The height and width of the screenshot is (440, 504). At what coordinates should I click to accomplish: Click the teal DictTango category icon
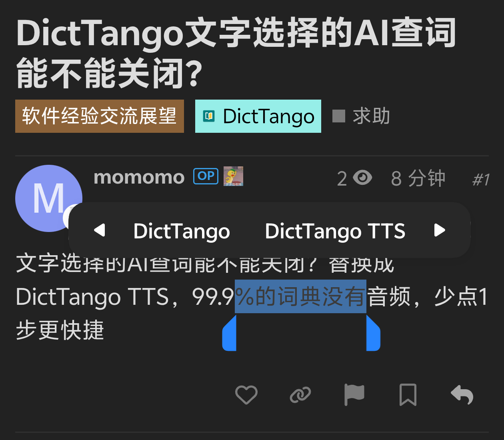(209, 116)
